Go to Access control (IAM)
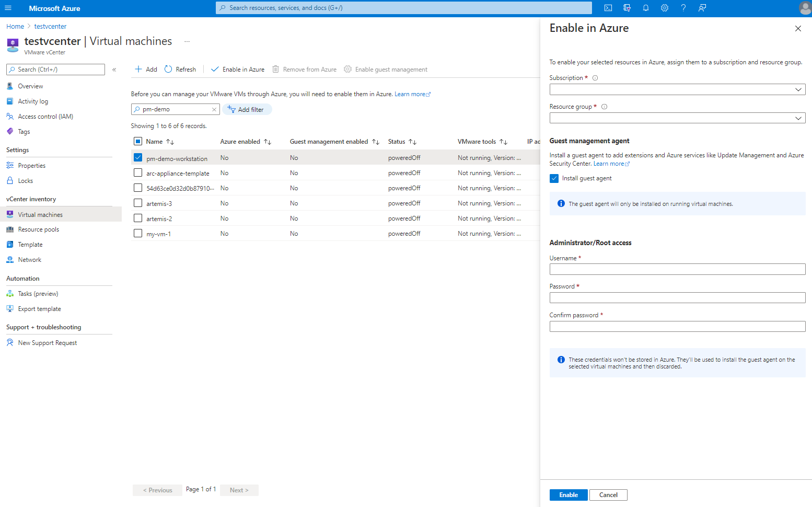This screenshot has width=812, height=507. click(45, 117)
